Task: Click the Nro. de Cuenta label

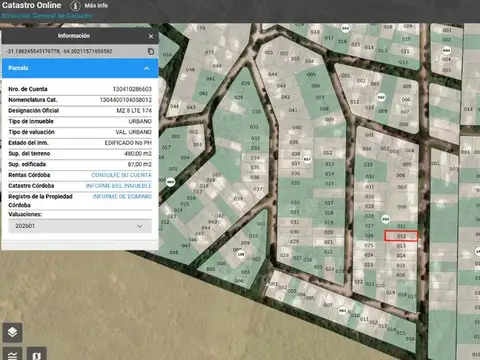Action: 28,89
